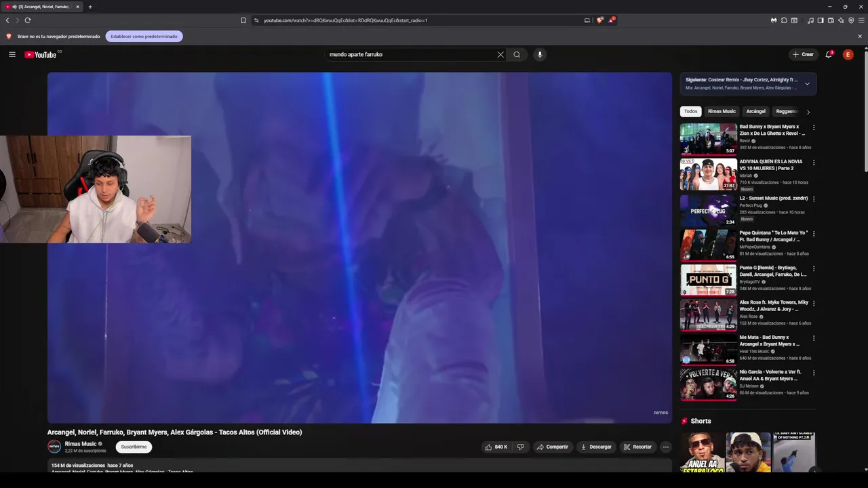This screenshot has height=488, width=868.
Task: Clip the video with Recortar
Action: click(637, 447)
